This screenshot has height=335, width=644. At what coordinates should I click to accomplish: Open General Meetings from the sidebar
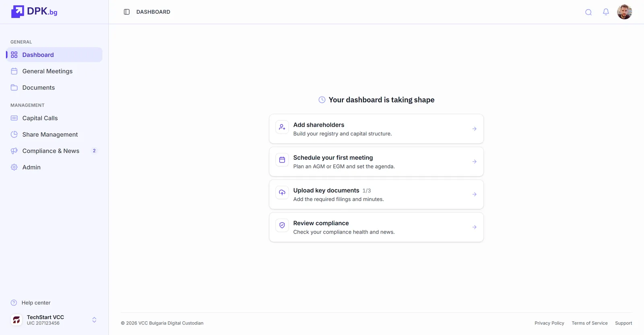pos(54,71)
